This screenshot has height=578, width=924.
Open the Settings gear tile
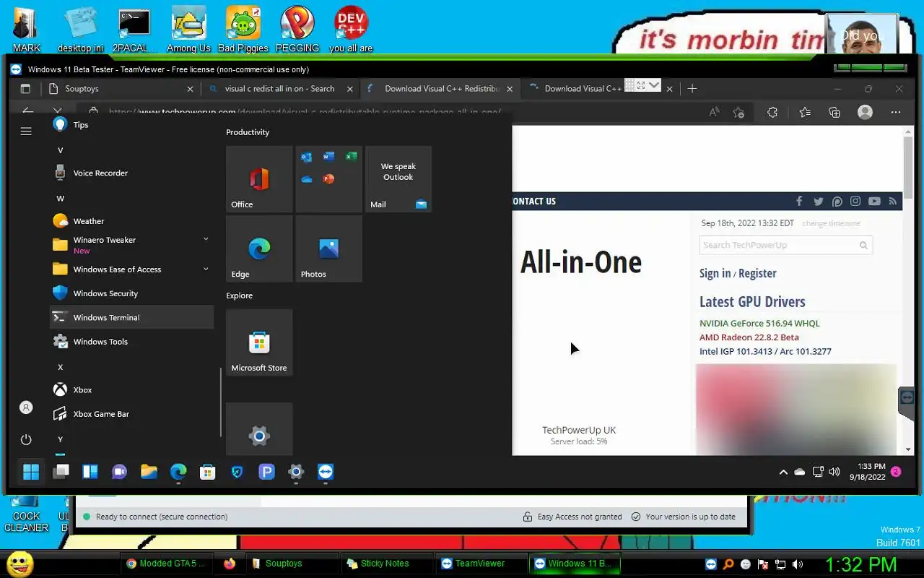[x=259, y=429]
